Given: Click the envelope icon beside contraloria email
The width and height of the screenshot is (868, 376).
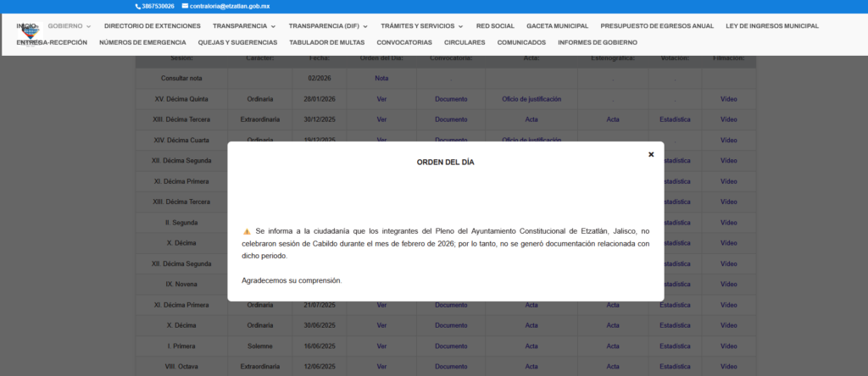Looking at the screenshot, I should click(184, 6).
